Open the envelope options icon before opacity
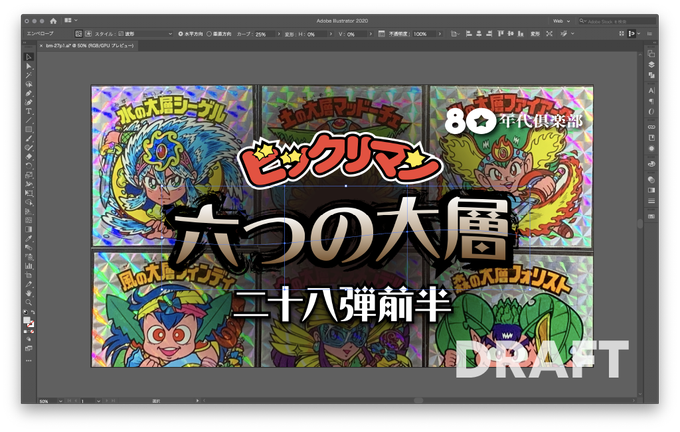 [x=381, y=33]
